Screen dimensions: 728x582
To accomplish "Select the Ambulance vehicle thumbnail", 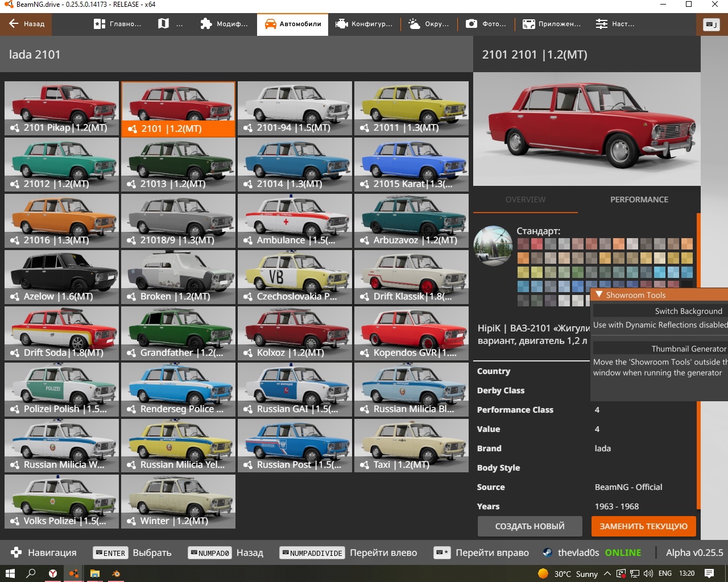I will [x=294, y=221].
